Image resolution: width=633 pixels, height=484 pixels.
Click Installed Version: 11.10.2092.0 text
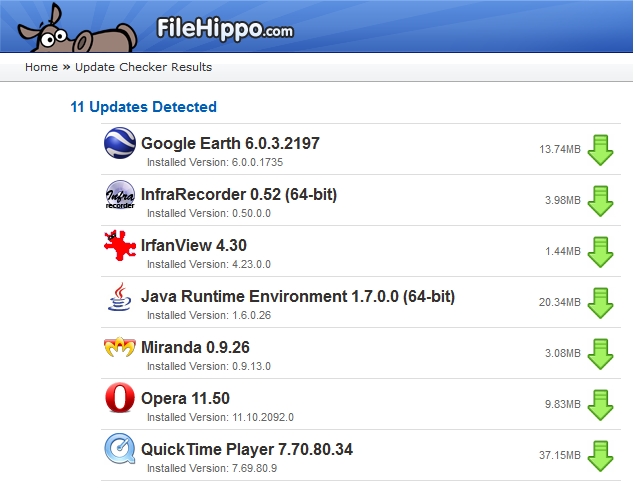pos(220,417)
